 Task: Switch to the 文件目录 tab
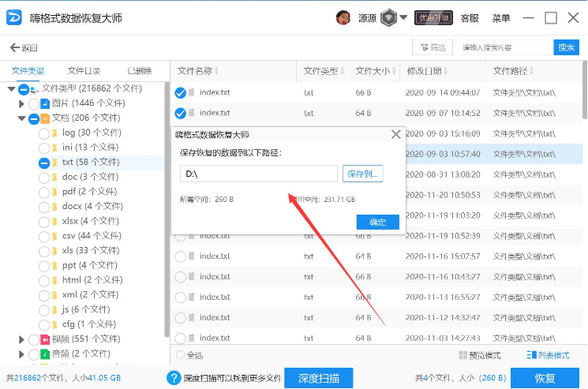pyautogui.click(x=84, y=71)
